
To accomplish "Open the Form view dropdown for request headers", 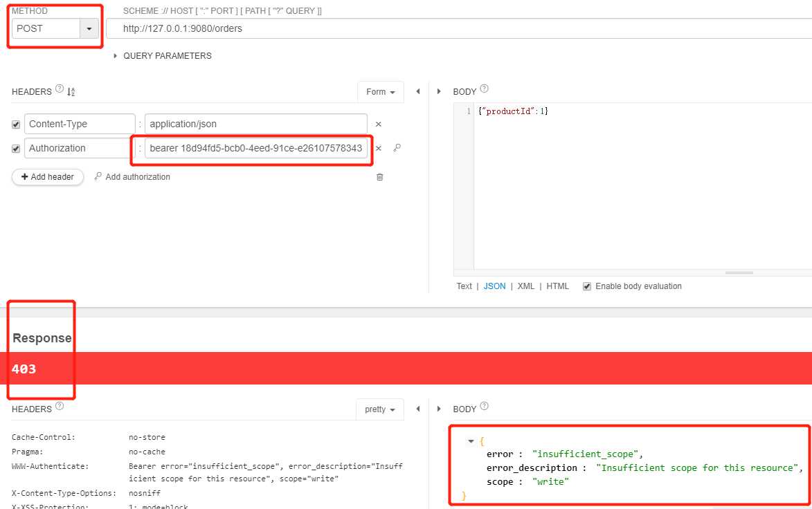I will pyautogui.click(x=381, y=91).
